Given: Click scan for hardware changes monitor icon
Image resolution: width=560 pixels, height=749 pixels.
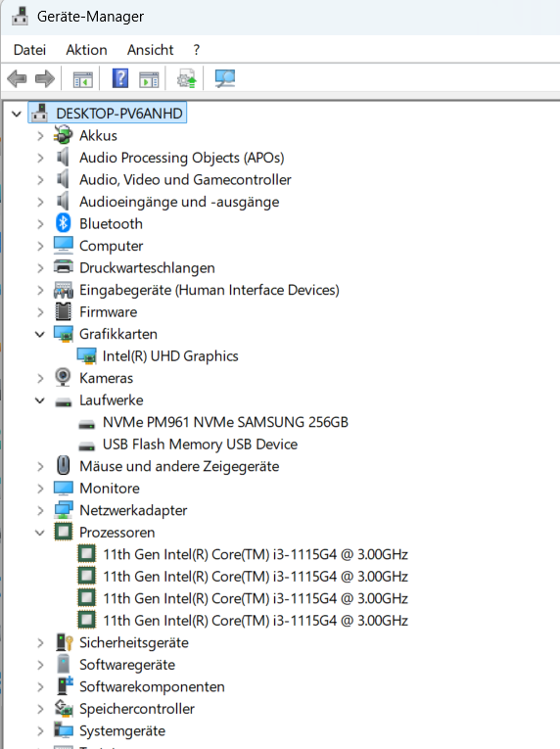Looking at the screenshot, I should click(224, 78).
